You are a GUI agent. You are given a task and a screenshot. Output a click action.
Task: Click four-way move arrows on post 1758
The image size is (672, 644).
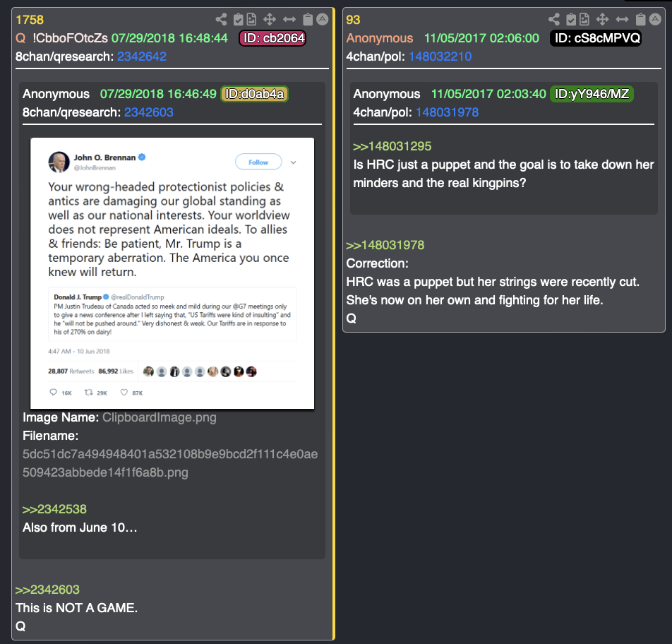(270, 19)
